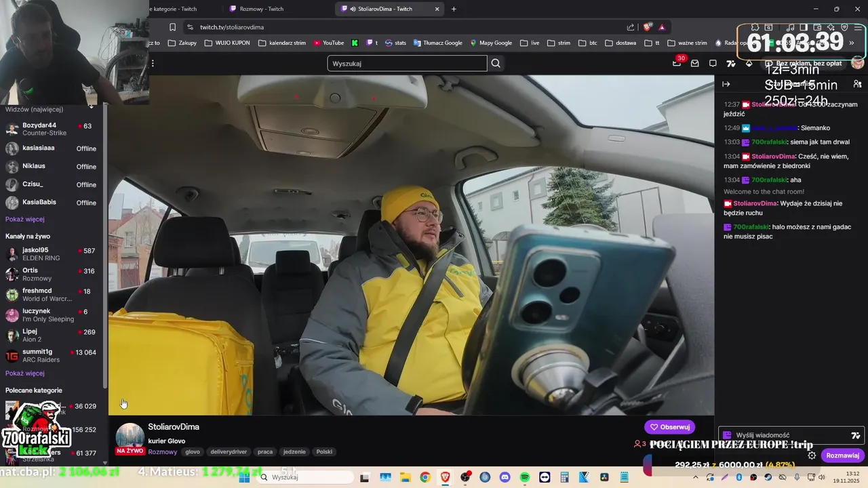This screenshot has height=488, width=868.
Task: Click the deliverydriver stream tag
Action: tap(229, 451)
